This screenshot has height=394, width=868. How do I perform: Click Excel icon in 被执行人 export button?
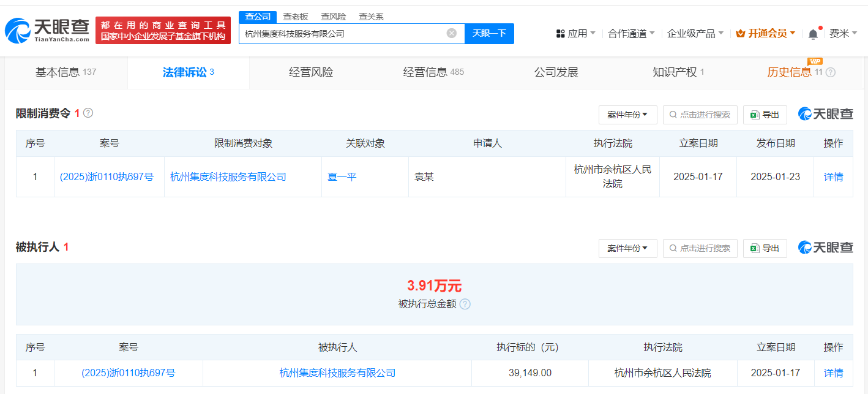(x=755, y=248)
